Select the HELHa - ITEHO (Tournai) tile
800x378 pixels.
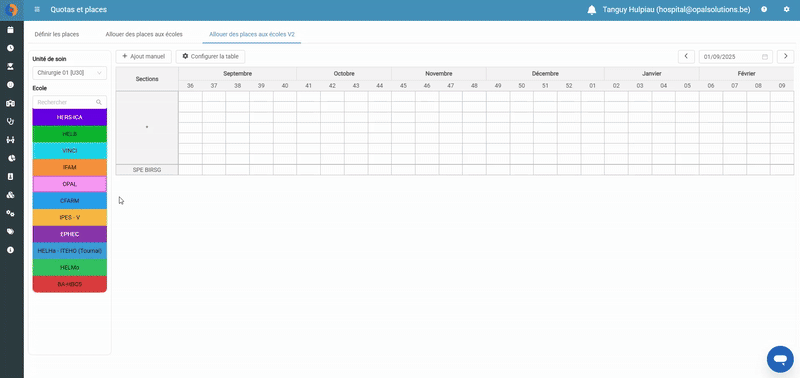[x=69, y=251]
